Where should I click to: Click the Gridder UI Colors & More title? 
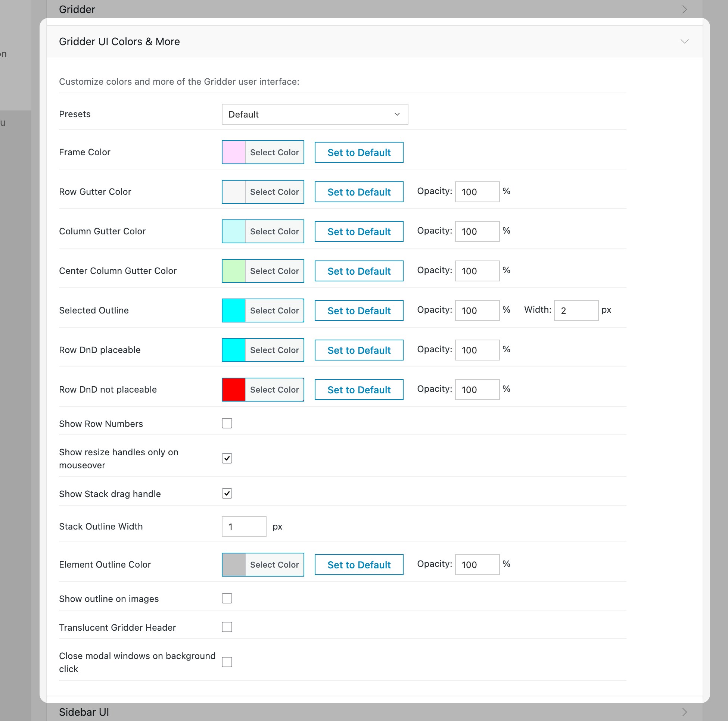click(x=119, y=41)
